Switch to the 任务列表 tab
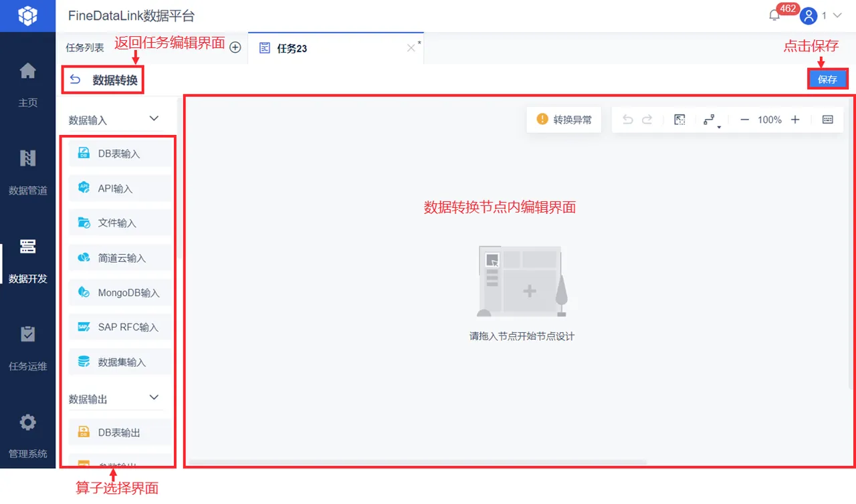856x504 pixels. 85,48
